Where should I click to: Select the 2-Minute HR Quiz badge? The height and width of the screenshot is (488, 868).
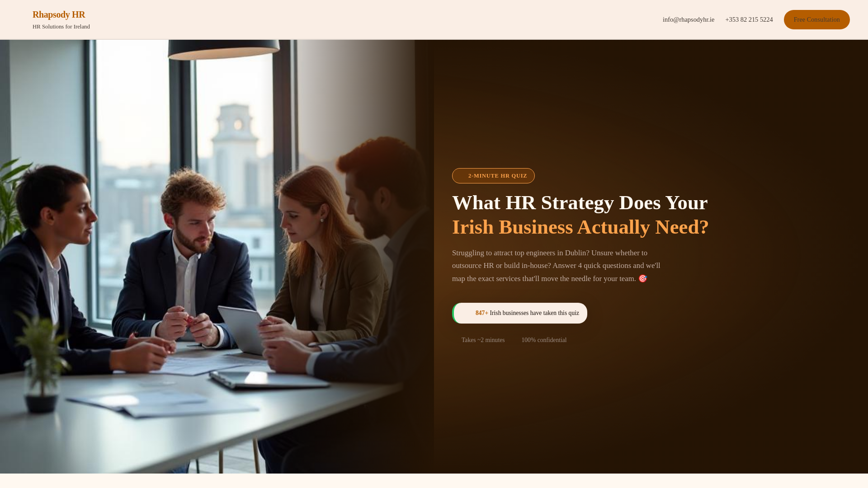coord(493,176)
